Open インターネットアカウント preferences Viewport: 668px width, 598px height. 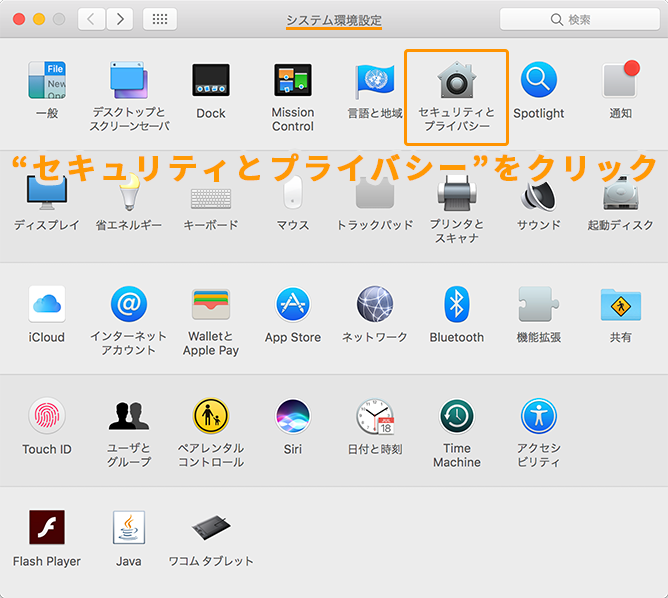point(129,304)
